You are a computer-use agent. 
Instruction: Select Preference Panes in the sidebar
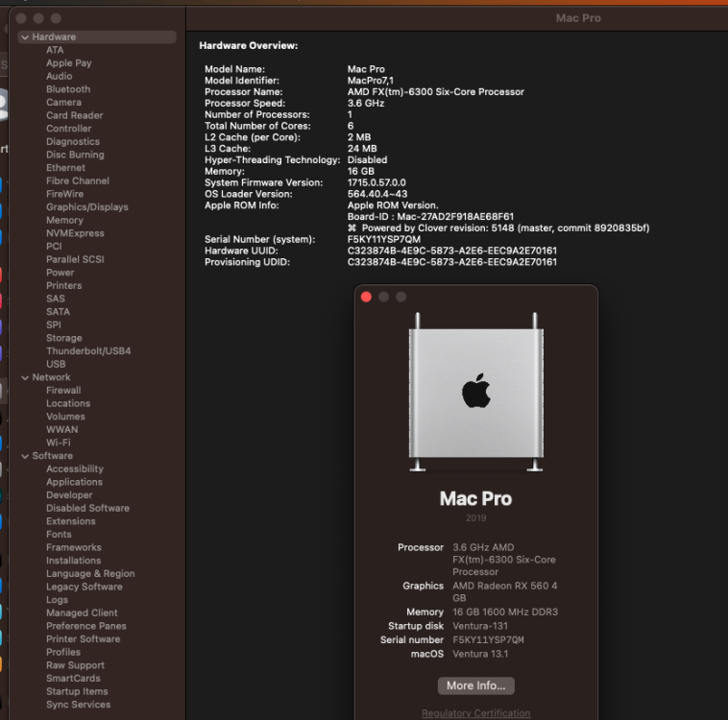click(85, 626)
